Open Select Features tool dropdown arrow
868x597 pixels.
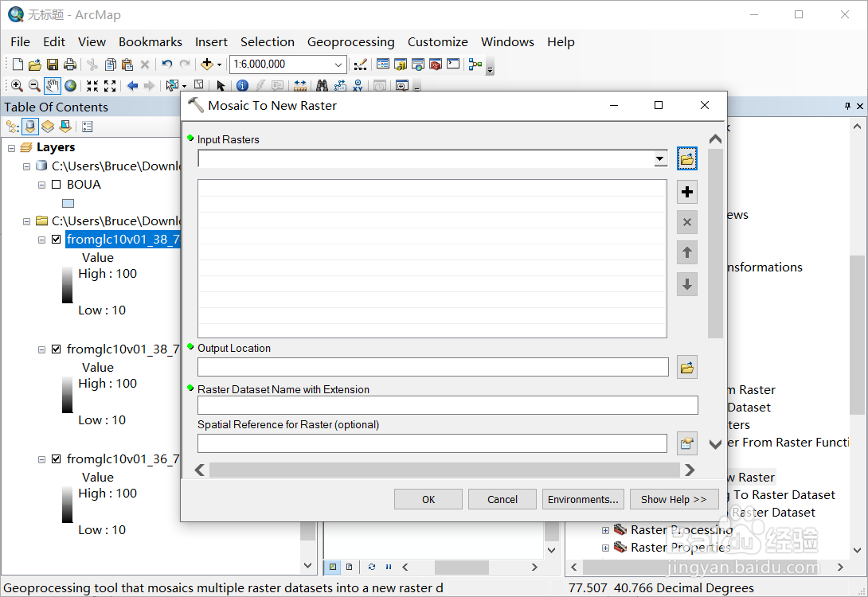(x=184, y=86)
